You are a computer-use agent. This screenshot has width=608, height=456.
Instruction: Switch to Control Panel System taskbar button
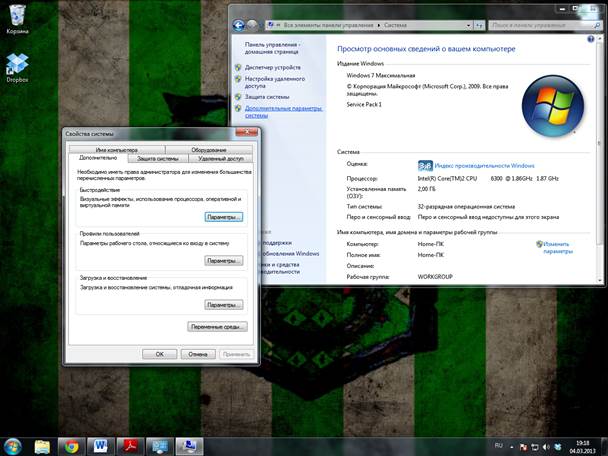[160, 447]
